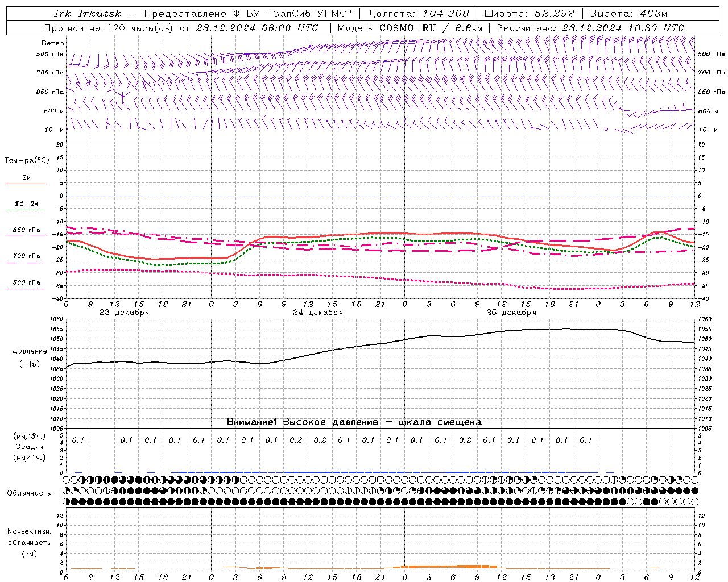This screenshot has width=728, height=582.
Task: Click the "шкала смещена" scale note
Action: (x=440, y=422)
